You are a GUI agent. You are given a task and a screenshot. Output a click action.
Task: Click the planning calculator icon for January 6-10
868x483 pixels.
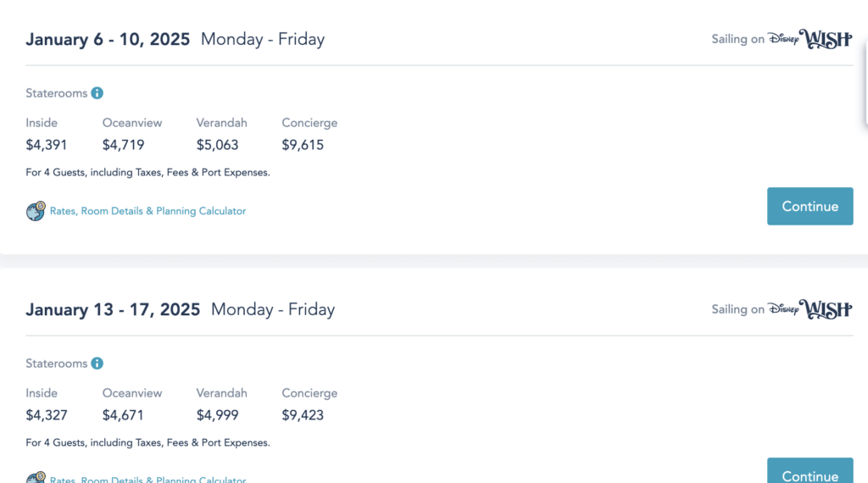click(36, 211)
